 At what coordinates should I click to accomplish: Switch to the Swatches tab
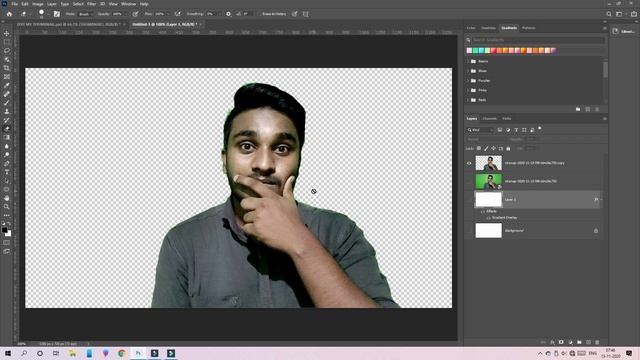pyautogui.click(x=488, y=28)
